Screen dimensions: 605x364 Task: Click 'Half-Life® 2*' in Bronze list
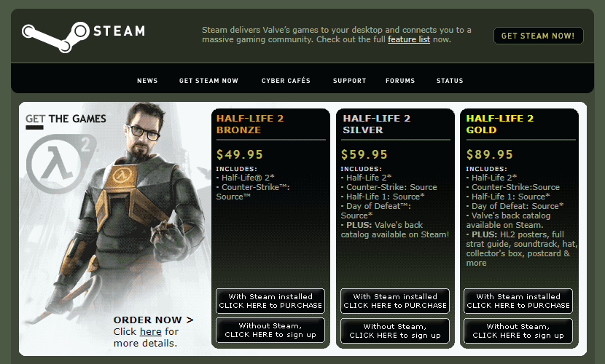(x=246, y=178)
